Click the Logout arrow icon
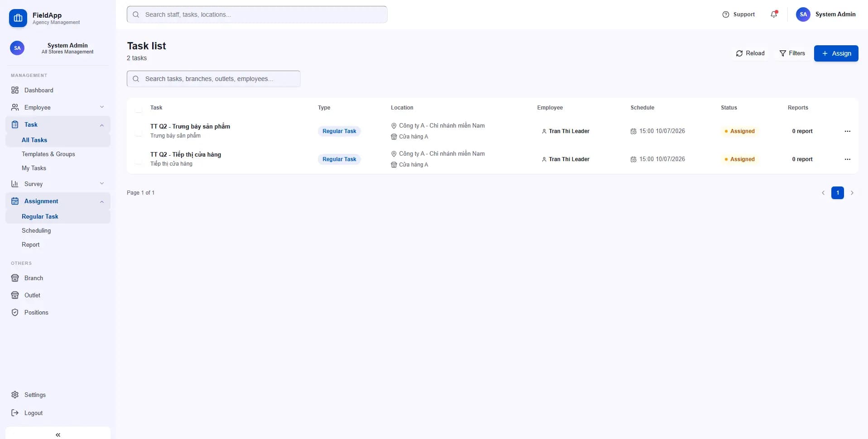The height and width of the screenshot is (439, 868). [15, 413]
